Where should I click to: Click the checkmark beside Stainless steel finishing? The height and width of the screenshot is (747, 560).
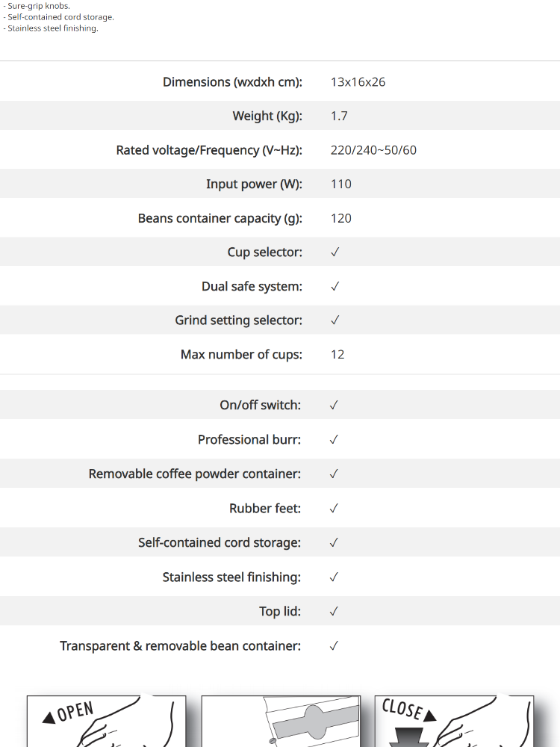(334, 577)
